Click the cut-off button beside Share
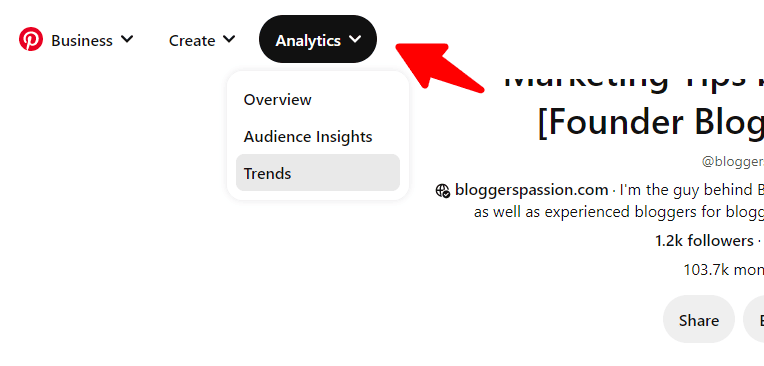Image resolution: width=764 pixels, height=366 pixels. coord(754,319)
